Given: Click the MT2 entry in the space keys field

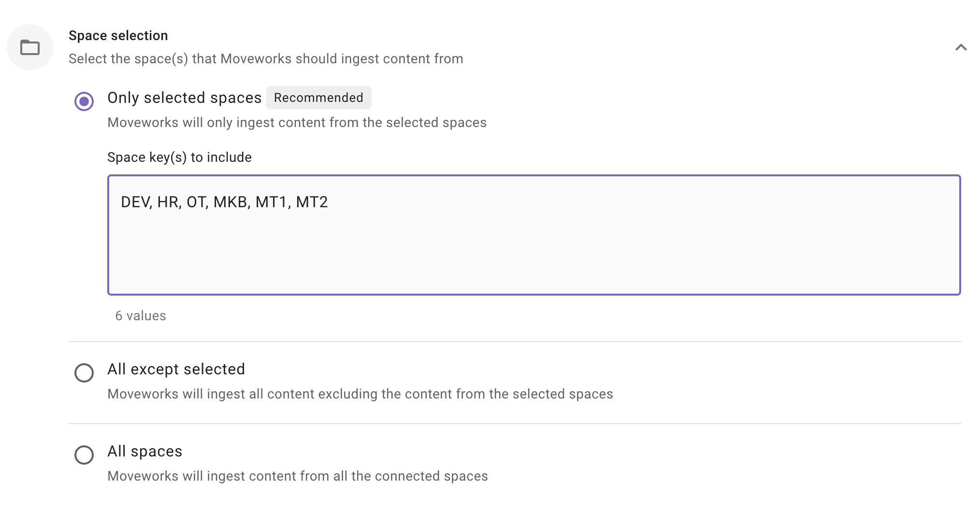Looking at the screenshot, I should tap(312, 202).
